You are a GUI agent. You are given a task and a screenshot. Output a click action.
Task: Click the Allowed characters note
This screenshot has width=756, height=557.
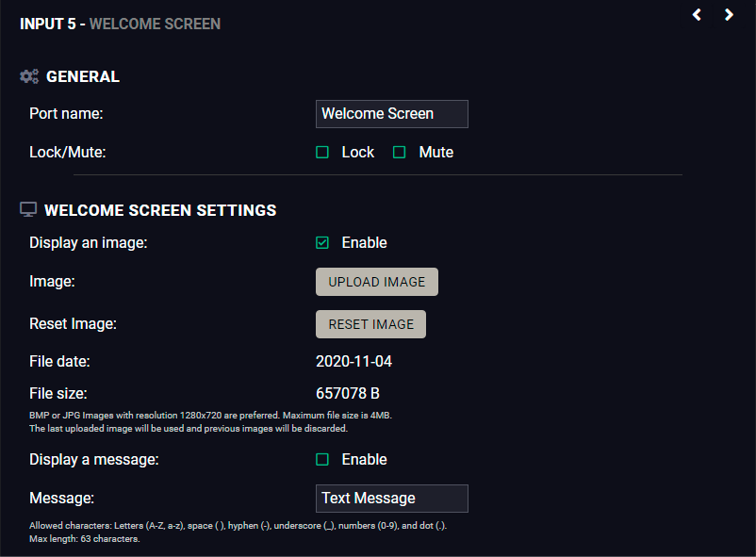point(238,526)
